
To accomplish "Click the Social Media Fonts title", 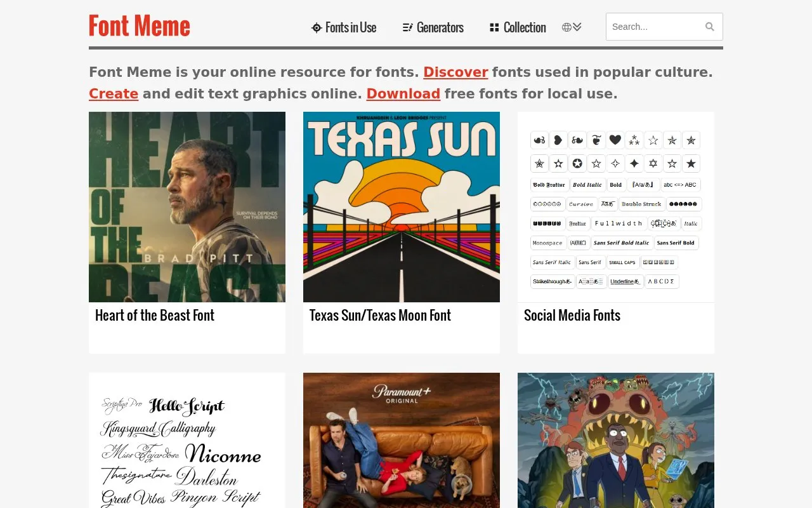I will coord(572,316).
